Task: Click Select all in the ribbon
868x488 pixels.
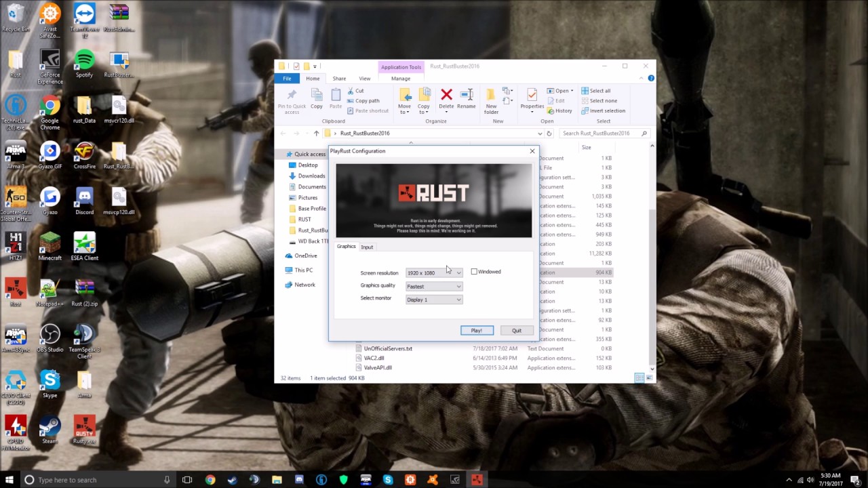Action: 595,91
